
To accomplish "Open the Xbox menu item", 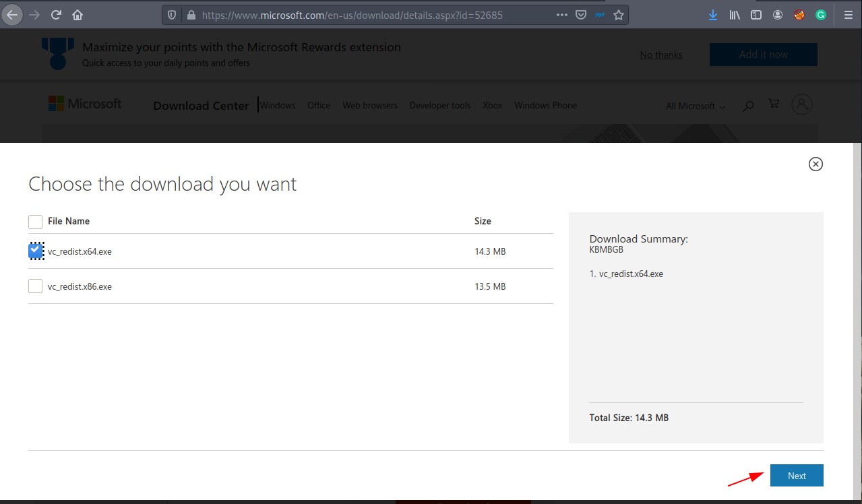I will point(493,105).
